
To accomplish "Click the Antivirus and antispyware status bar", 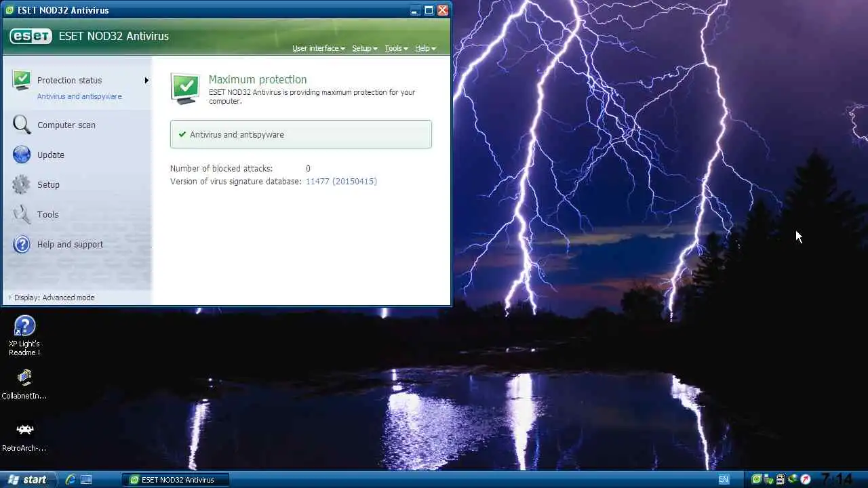I will point(301,134).
